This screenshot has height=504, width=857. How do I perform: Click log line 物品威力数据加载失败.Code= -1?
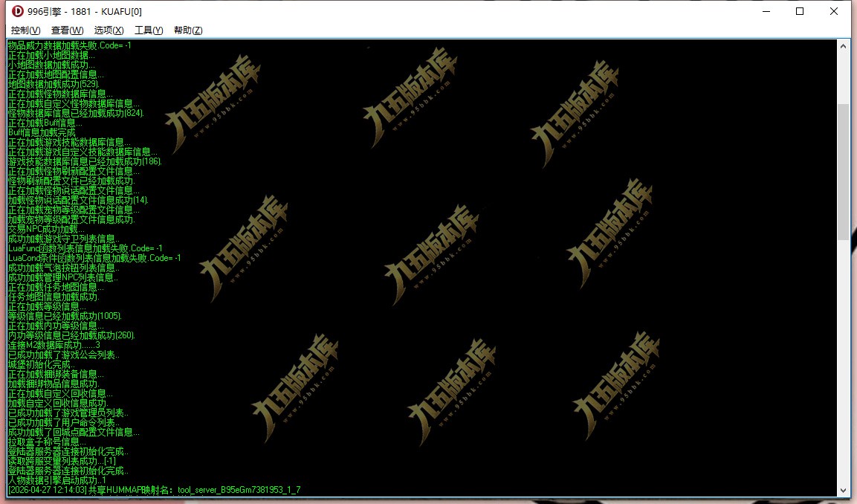tap(69, 45)
